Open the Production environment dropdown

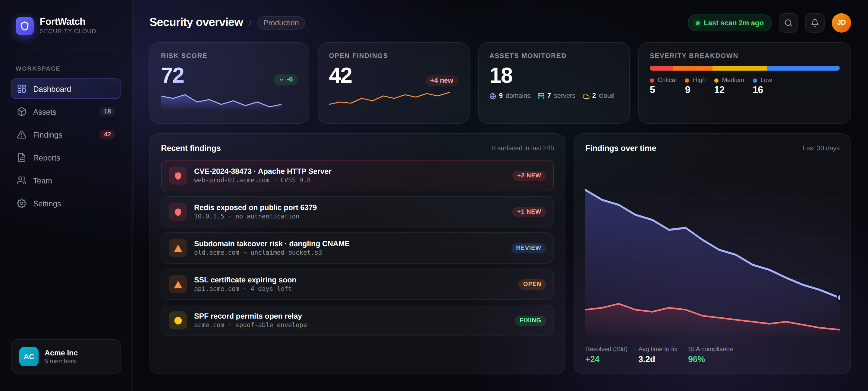[x=281, y=23]
